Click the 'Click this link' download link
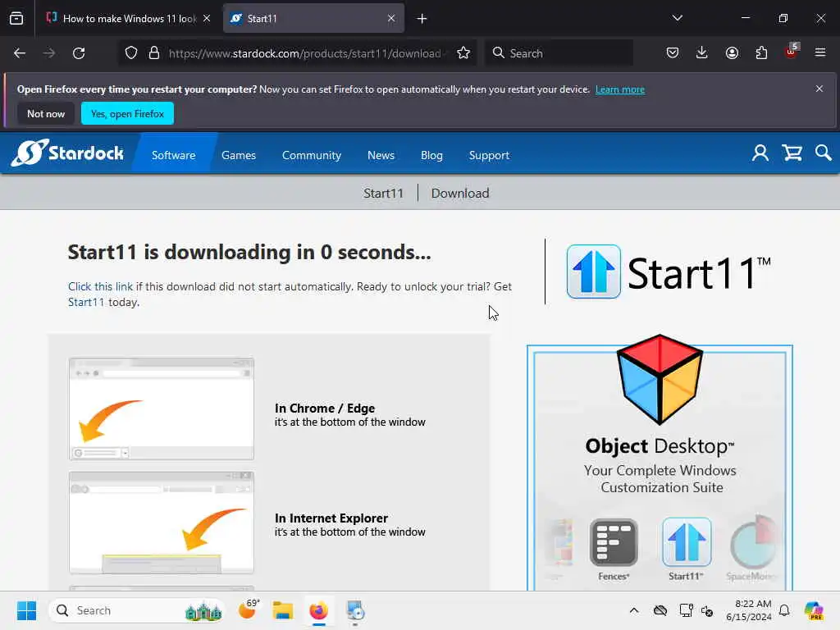The height and width of the screenshot is (630, 840). tap(100, 286)
